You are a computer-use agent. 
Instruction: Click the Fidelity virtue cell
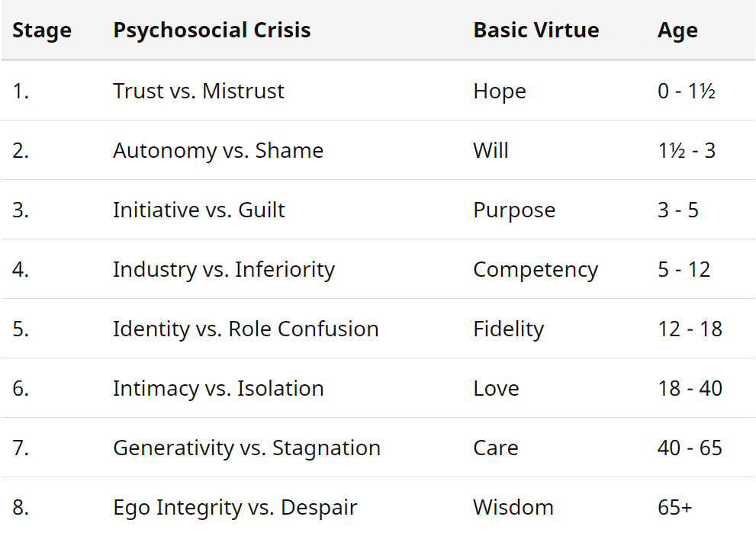point(509,329)
